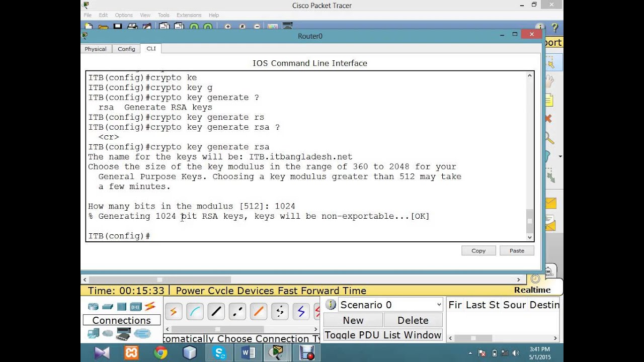Choose the Add Simple PDU envelope
Image resolution: width=644 pixels, height=362 pixels.
[551, 203]
